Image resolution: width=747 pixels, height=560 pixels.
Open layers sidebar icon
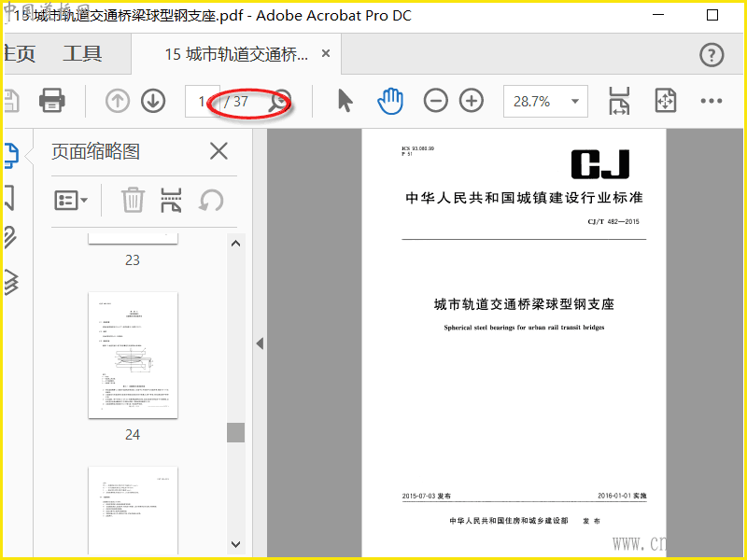coord(11,282)
